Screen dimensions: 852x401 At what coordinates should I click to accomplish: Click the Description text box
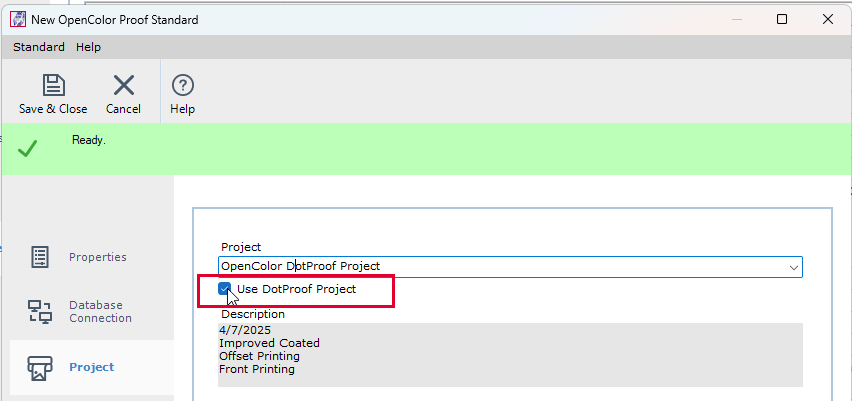click(x=510, y=355)
